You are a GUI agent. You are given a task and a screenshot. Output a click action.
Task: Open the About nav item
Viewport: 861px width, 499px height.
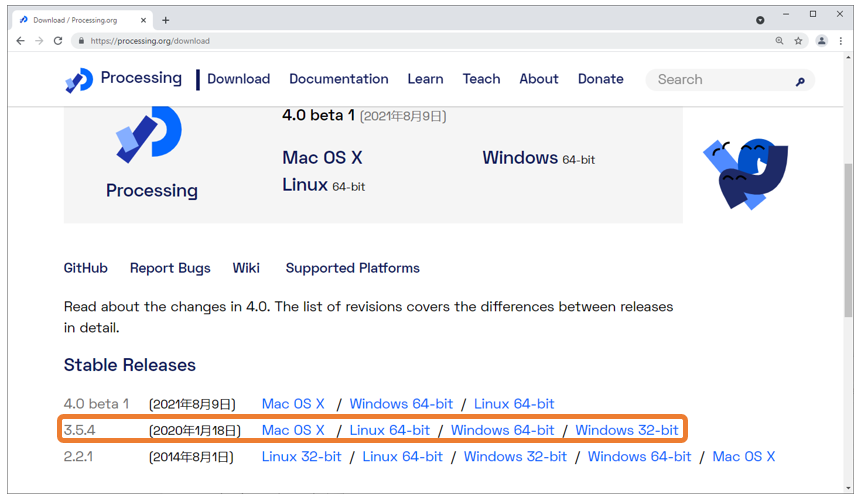coord(539,79)
